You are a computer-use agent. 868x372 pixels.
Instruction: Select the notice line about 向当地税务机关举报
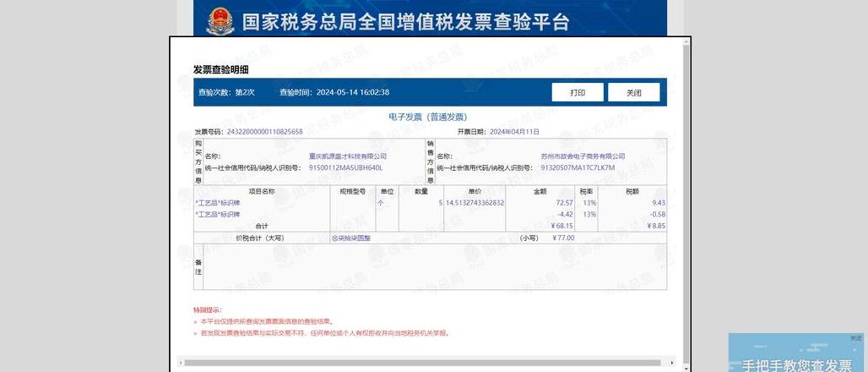(x=325, y=333)
